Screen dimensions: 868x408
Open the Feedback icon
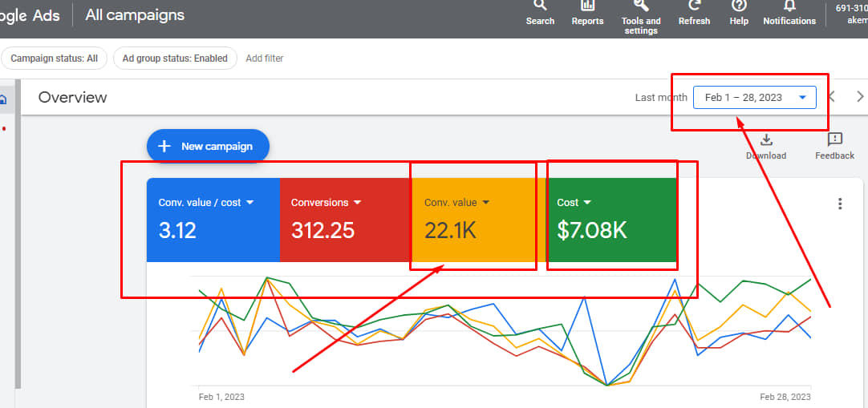coord(834,141)
